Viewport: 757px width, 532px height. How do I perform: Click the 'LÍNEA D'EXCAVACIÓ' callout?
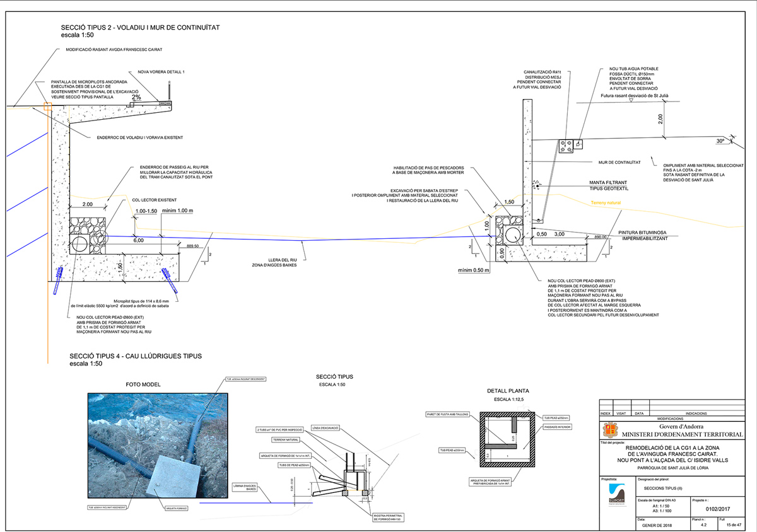pyautogui.click(x=326, y=427)
